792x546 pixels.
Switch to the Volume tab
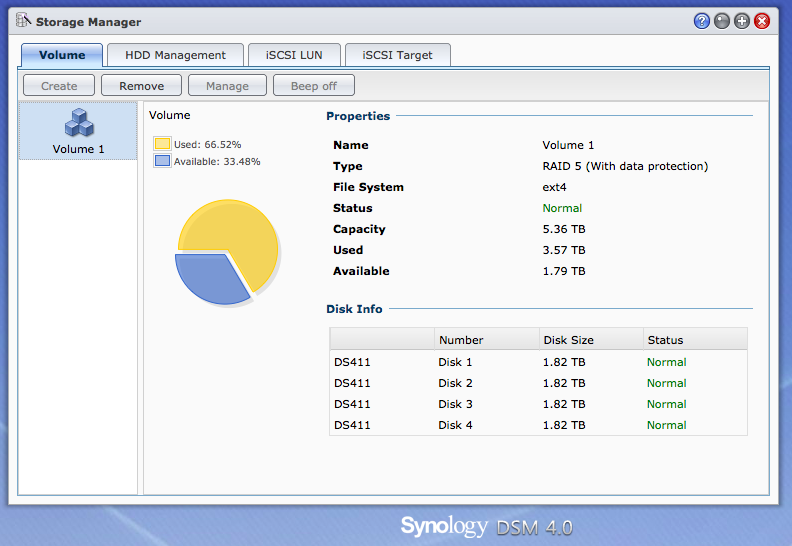[x=62, y=55]
